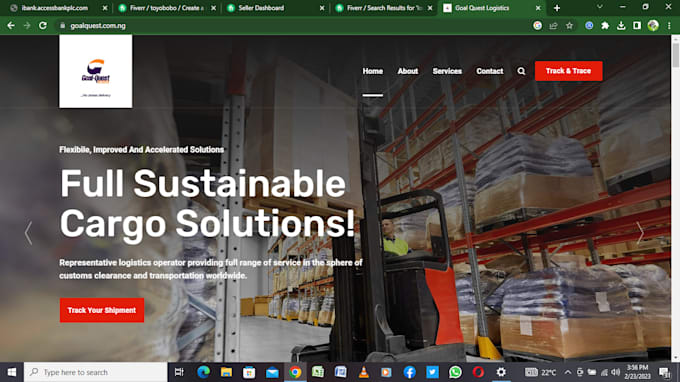The image size is (680, 382).
Task: Click the volume speaker tray icon
Action: (615, 372)
